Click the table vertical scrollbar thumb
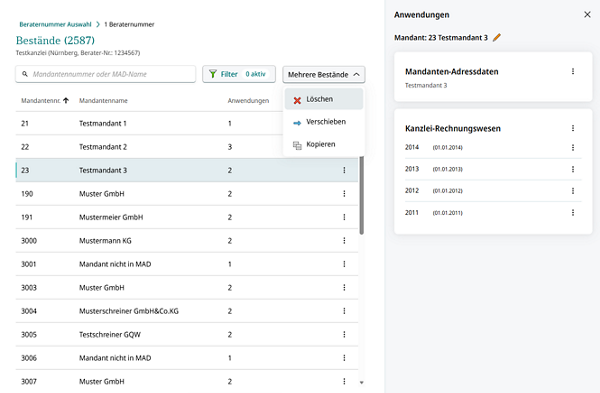 point(362,195)
